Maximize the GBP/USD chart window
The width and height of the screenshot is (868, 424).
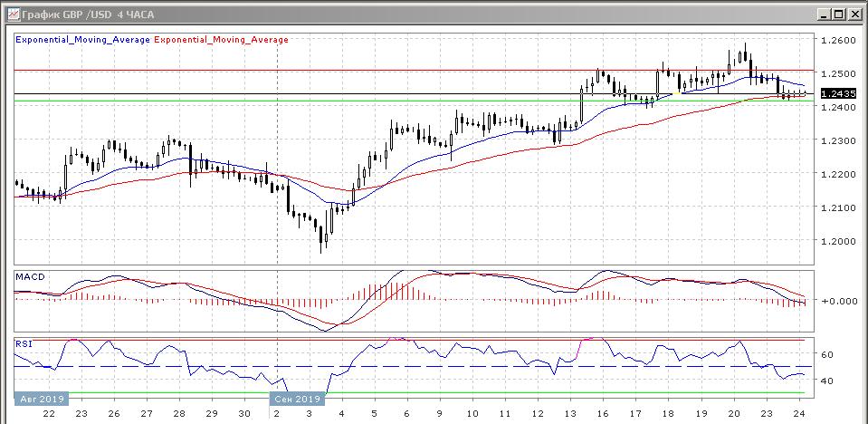click(839, 14)
